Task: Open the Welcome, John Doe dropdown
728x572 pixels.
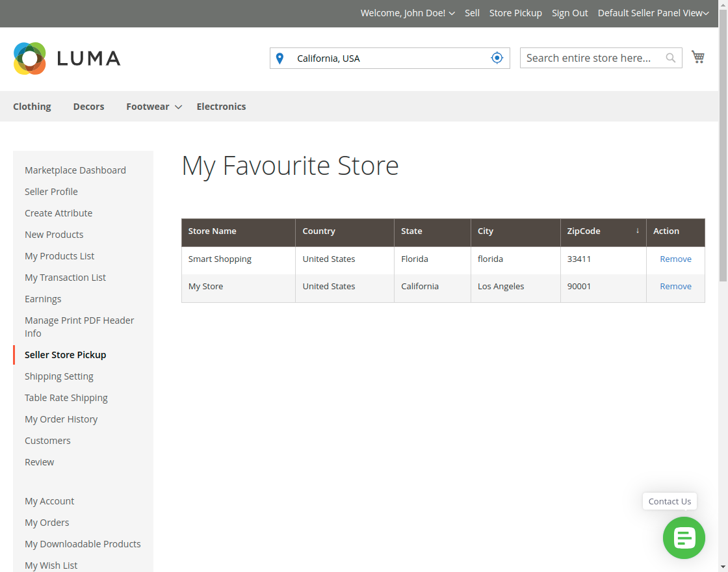Action: 408,13
